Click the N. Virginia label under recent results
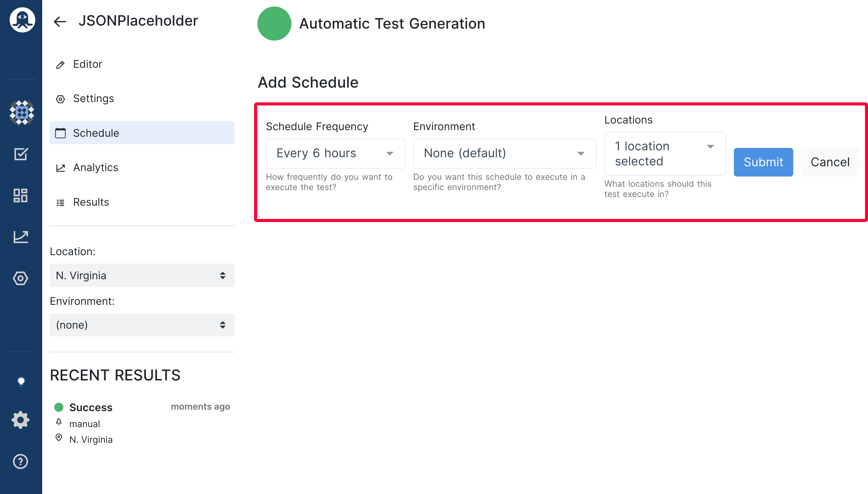Image resolution: width=868 pixels, height=494 pixels. (x=91, y=439)
